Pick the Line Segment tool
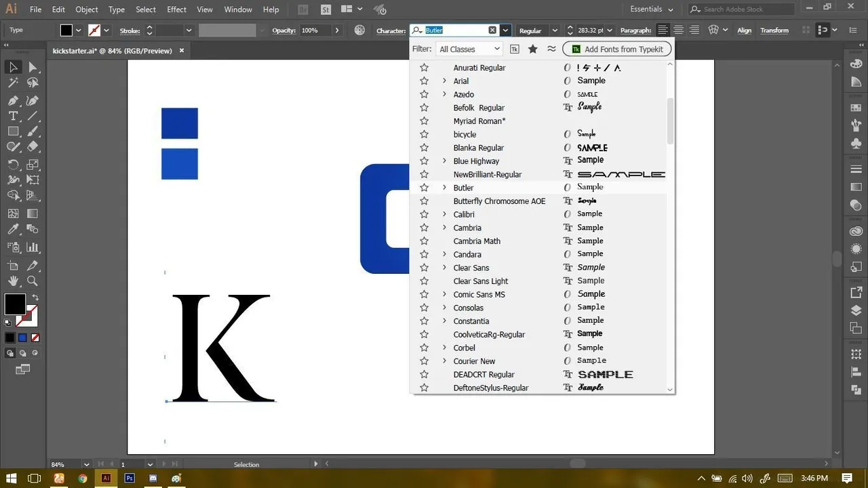 [x=33, y=116]
